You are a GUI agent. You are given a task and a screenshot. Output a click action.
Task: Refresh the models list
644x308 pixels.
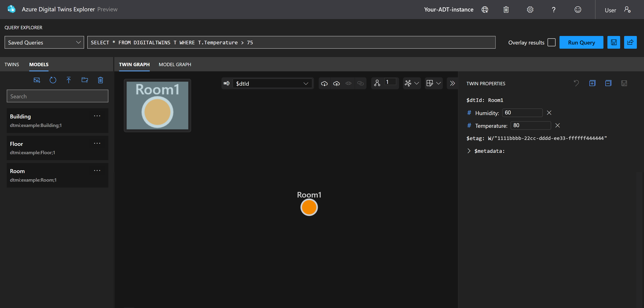point(53,80)
